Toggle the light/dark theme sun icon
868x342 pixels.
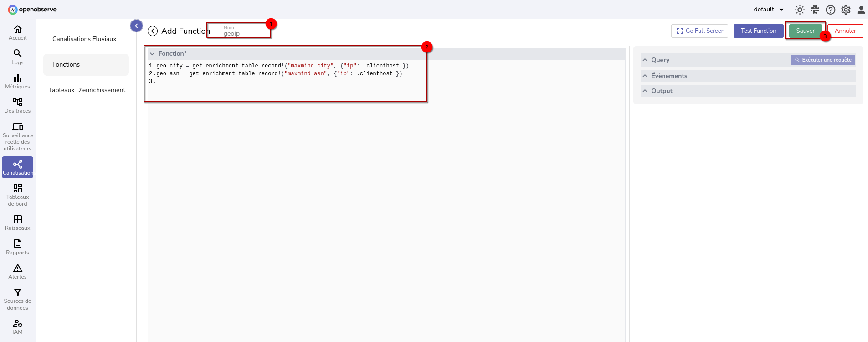pos(800,10)
